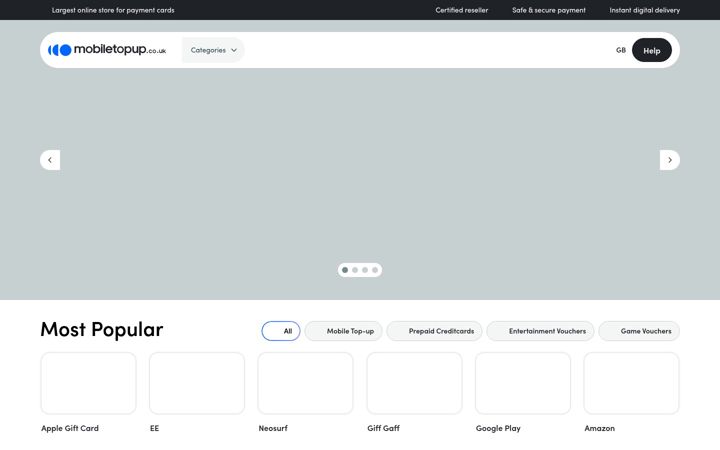Click the Apple Gift Card label
720x450 pixels.
70,428
